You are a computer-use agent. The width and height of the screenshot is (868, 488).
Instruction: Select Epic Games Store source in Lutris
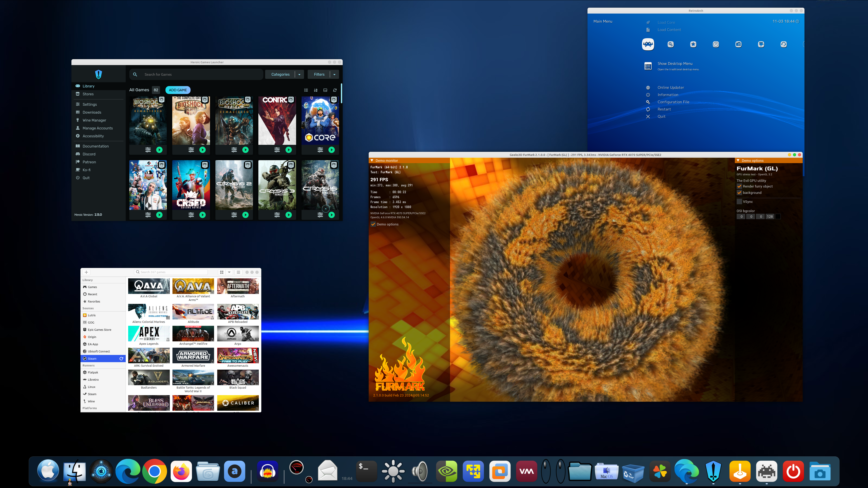pyautogui.click(x=103, y=330)
